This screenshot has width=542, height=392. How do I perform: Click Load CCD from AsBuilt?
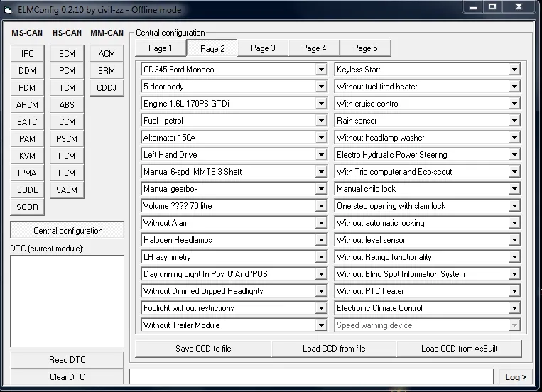[459, 349]
